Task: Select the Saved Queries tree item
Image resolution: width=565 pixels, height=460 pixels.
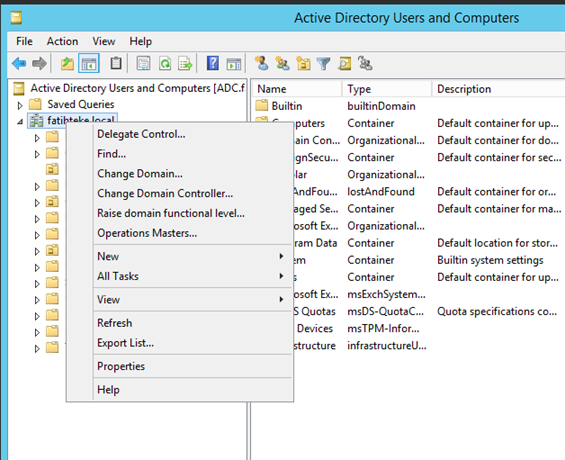Action: tap(81, 104)
